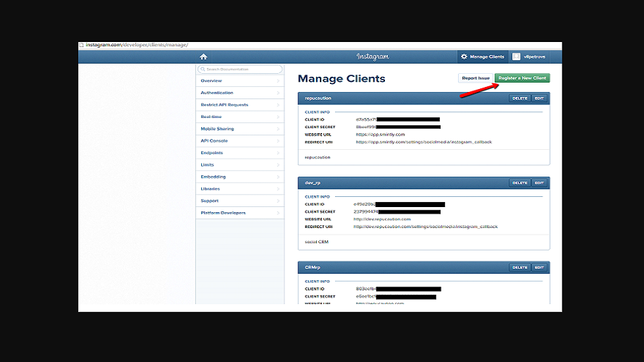Open the Manage Clients header link
The height and width of the screenshot is (362, 644).
click(483, 56)
